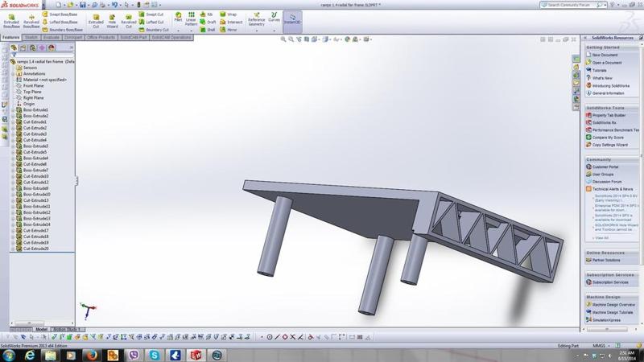
Task: Open the Reference Geometry tool
Action: tap(256, 19)
